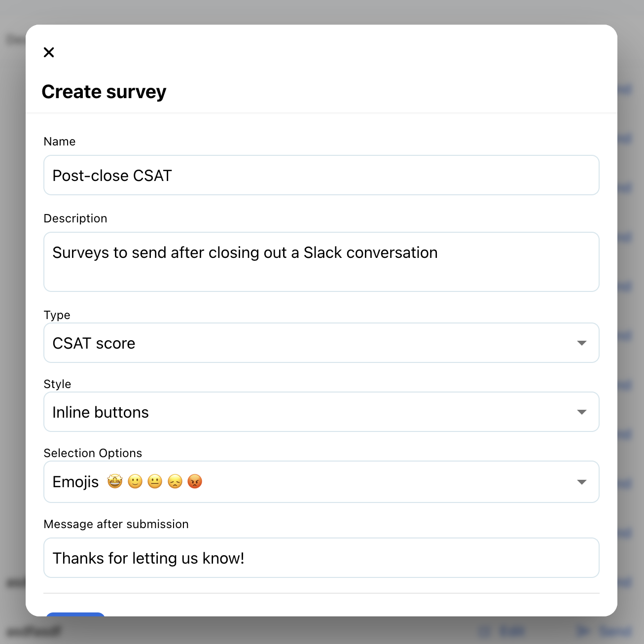The image size is (644, 644).
Task: Select the text Thanks for letting us know
Action: pyautogui.click(x=148, y=558)
